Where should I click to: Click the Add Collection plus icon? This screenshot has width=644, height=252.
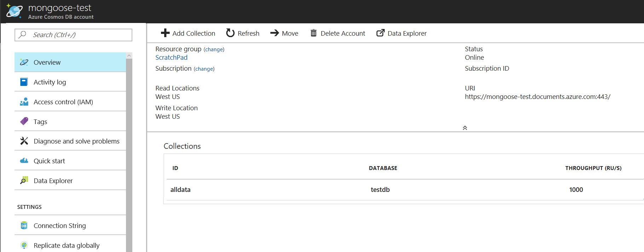165,33
